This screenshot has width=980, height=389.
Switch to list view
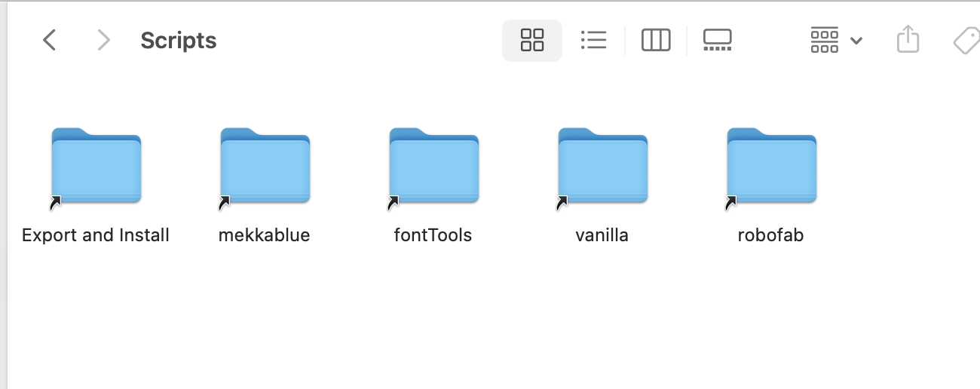coord(593,40)
